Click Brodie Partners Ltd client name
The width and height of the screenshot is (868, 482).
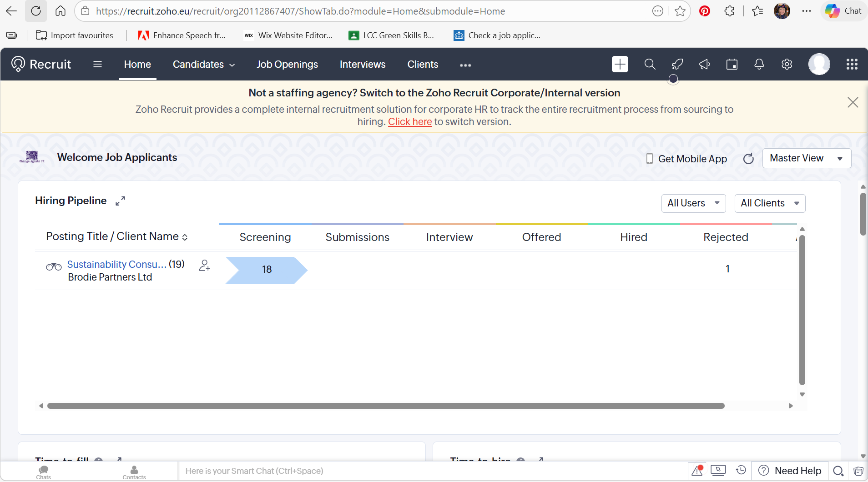110,277
